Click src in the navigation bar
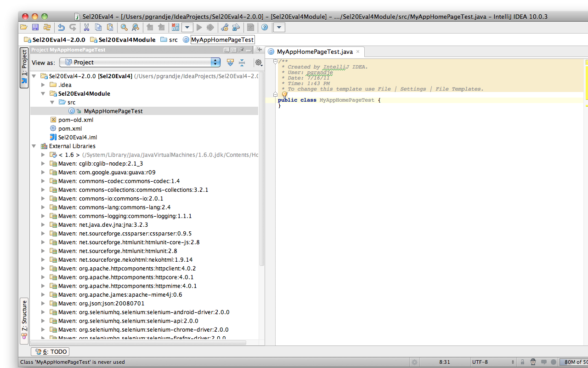The height and width of the screenshot is (368, 588). (x=169, y=40)
